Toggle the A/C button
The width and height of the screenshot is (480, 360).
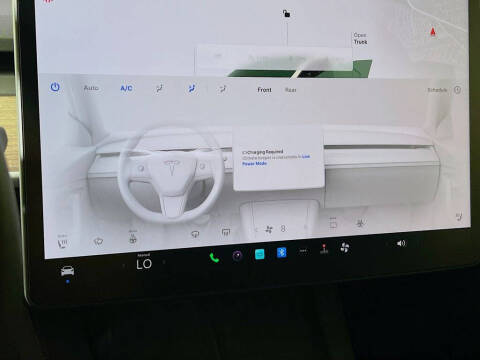coord(126,88)
